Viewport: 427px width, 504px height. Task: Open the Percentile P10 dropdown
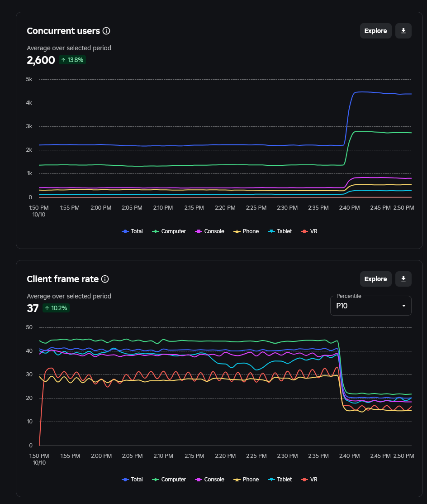click(x=371, y=306)
